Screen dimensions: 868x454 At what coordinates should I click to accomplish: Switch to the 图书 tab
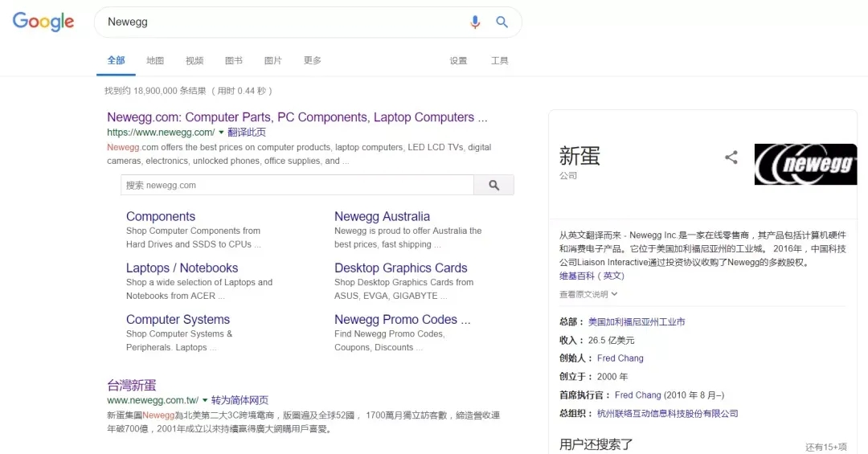pos(234,60)
